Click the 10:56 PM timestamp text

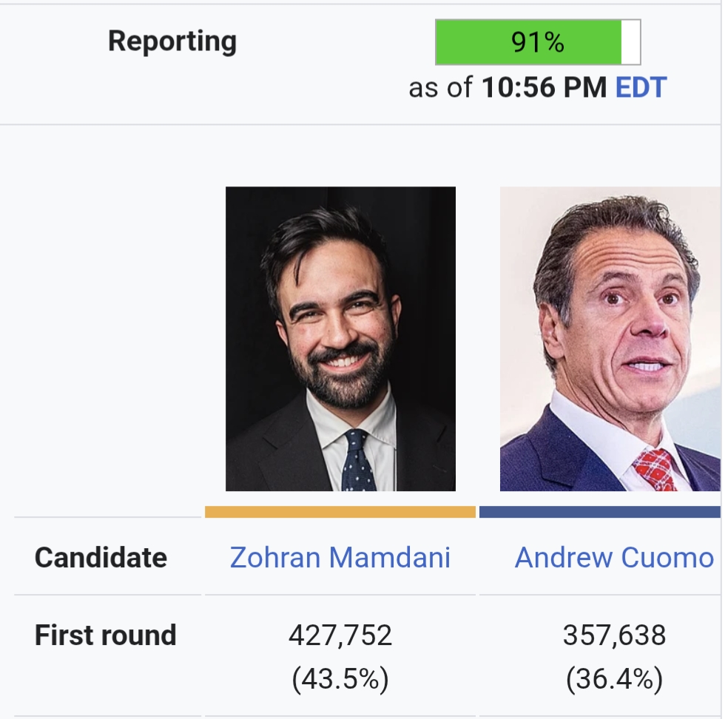545,88
